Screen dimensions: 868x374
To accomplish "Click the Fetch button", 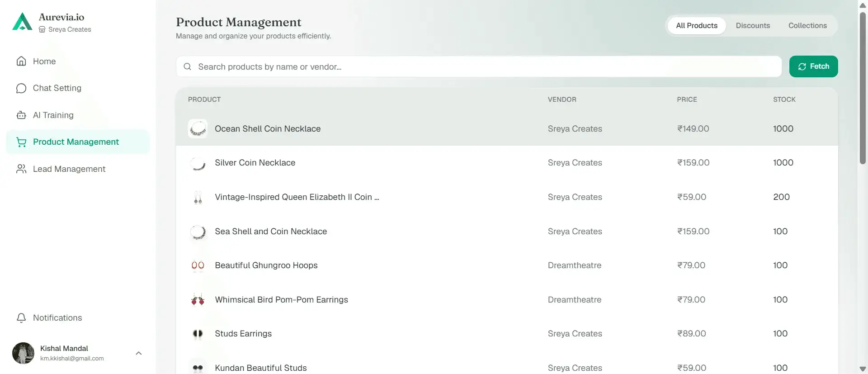I will tap(813, 66).
